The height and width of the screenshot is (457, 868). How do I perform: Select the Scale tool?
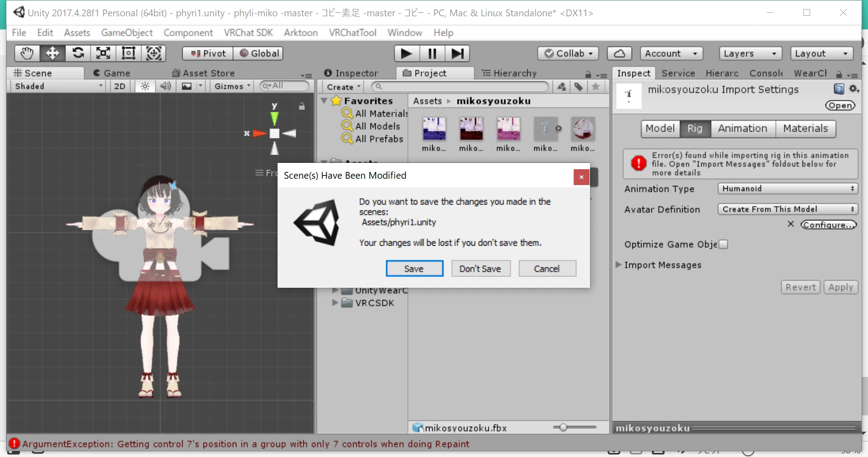(x=103, y=53)
